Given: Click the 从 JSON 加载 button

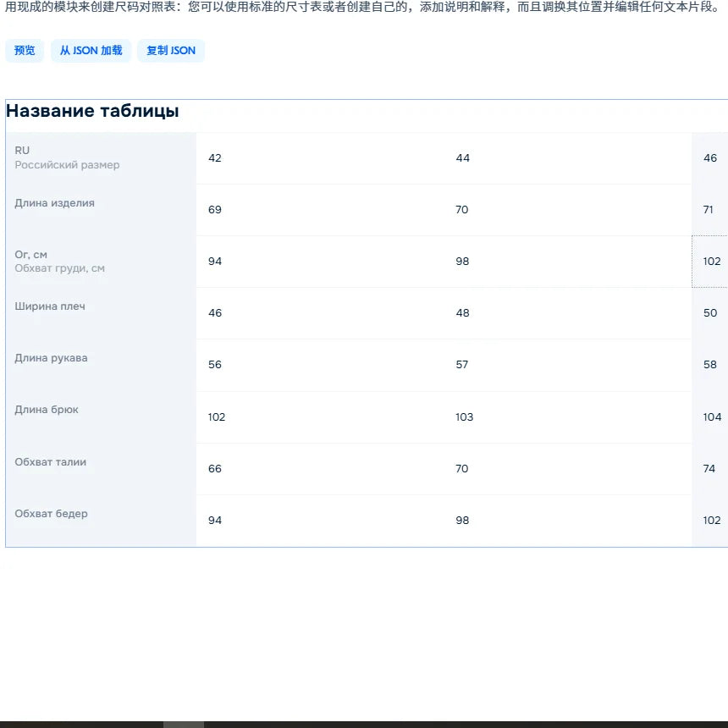Looking at the screenshot, I should [x=91, y=51].
